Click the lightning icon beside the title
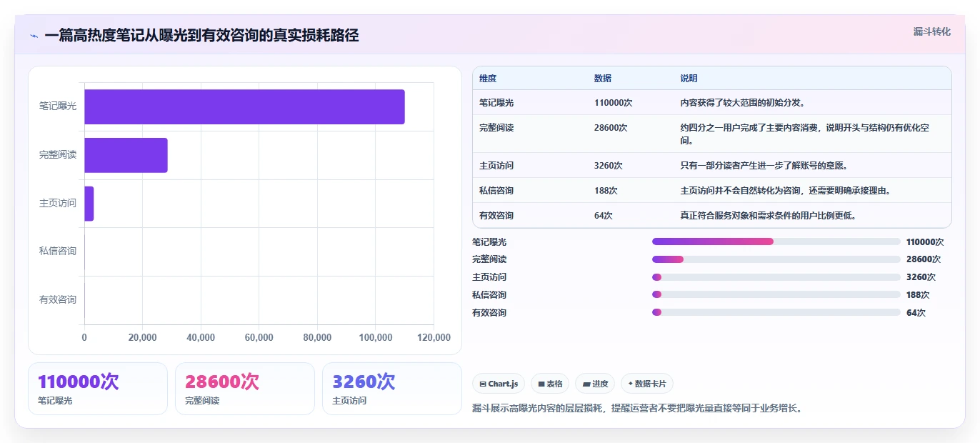This screenshot has width=980, height=443. (x=34, y=36)
